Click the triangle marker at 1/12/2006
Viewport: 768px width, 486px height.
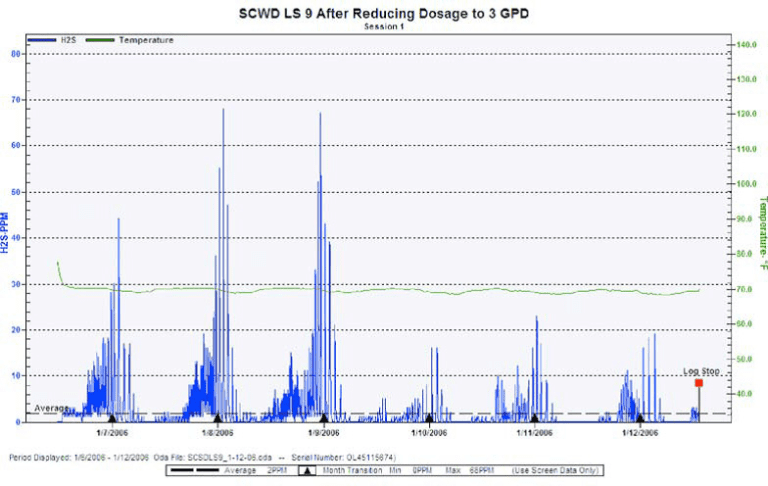640,418
